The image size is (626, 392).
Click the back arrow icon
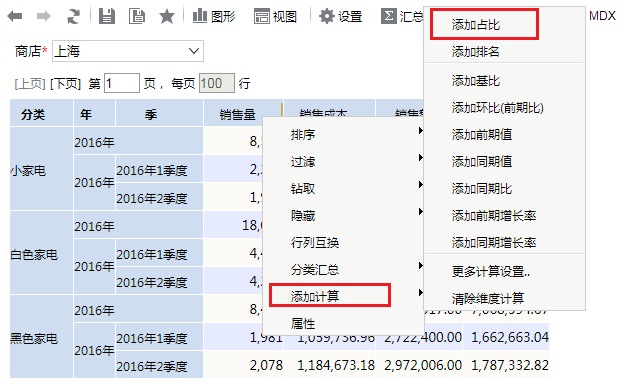15,16
